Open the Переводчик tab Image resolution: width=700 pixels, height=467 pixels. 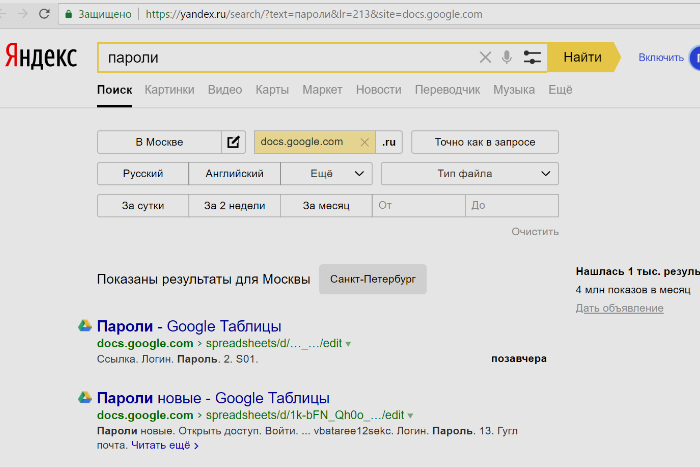[x=447, y=90]
